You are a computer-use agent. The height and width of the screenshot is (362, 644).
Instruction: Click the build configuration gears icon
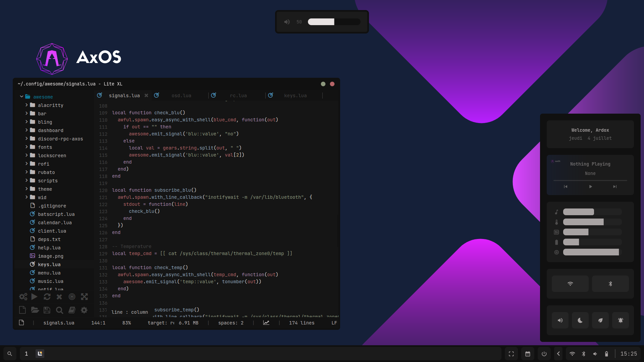(x=23, y=297)
